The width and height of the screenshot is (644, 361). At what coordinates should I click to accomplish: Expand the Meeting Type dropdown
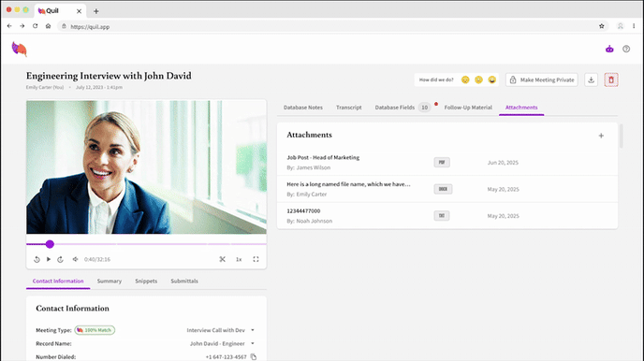click(253, 330)
